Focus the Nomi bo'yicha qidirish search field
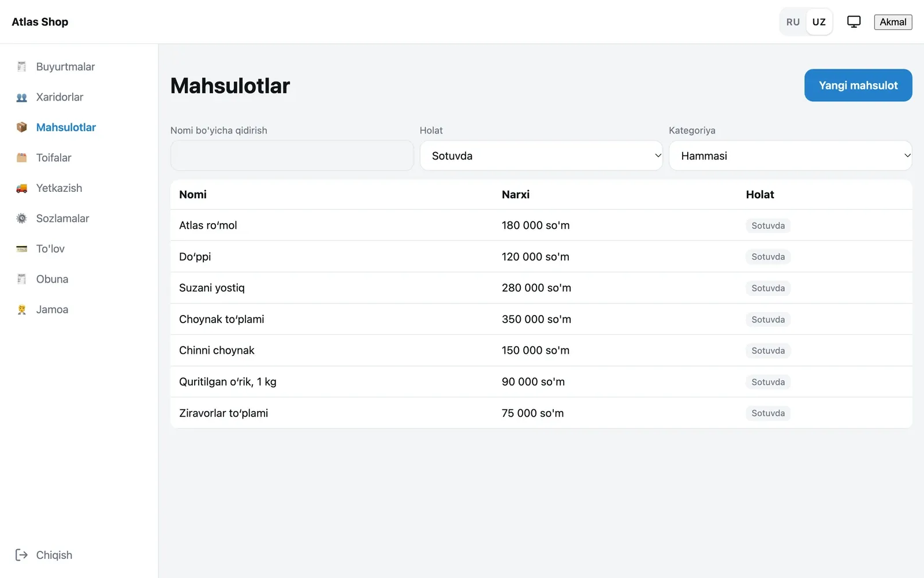924x578 pixels. [x=292, y=155]
